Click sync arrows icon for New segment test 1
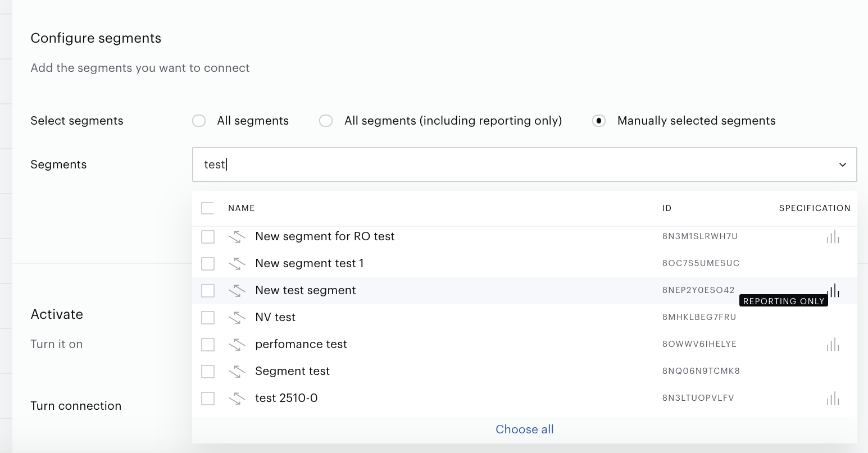The width and height of the screenshot is (868, 453). click(237, 264)
